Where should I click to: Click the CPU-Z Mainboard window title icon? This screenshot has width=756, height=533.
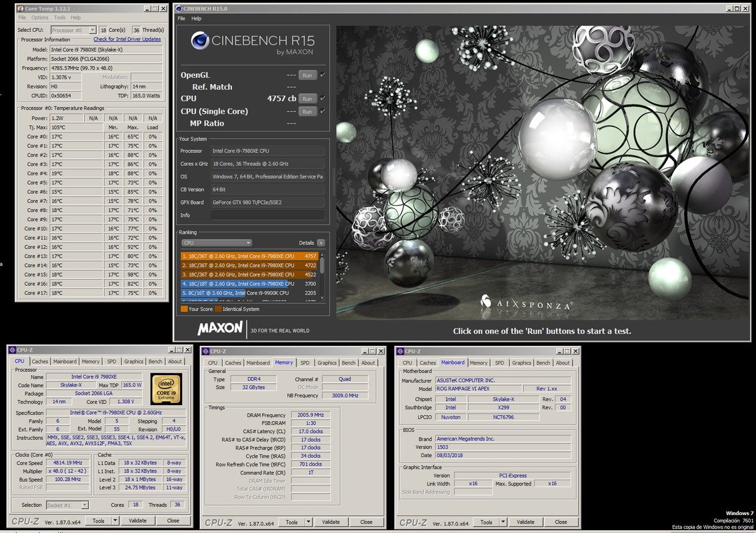pos(400,351)
